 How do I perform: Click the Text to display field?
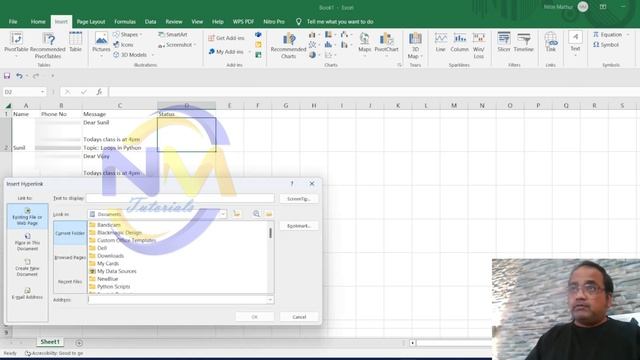pos(180,198)
